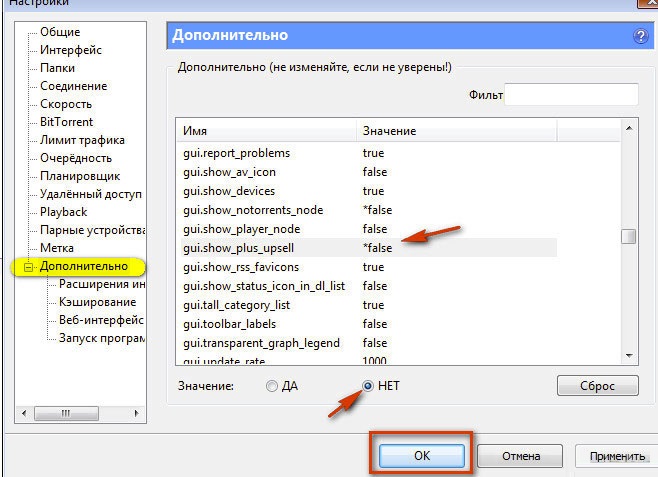Select the Кэширование sub-item
Image resolution: width=658 pixels, height=477 pixels.
97,302
